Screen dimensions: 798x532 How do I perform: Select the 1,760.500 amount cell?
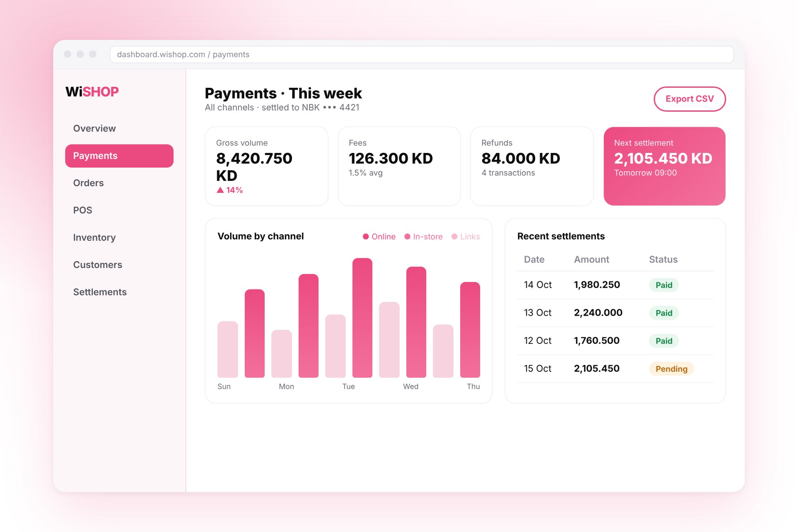coord(597,341)
